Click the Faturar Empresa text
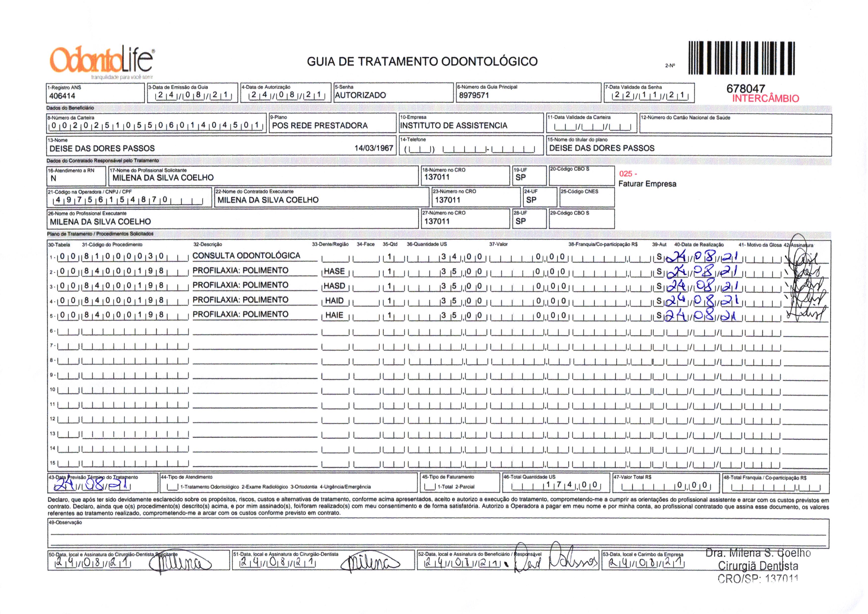868x614 pixels. click(x=647, y=184)
